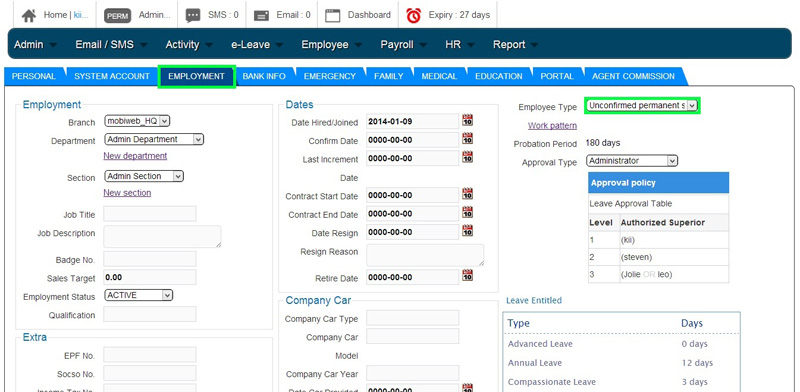Click the Date Hired/Joined date field
Viewport: 800px width, 392px height.
[413, 121]
